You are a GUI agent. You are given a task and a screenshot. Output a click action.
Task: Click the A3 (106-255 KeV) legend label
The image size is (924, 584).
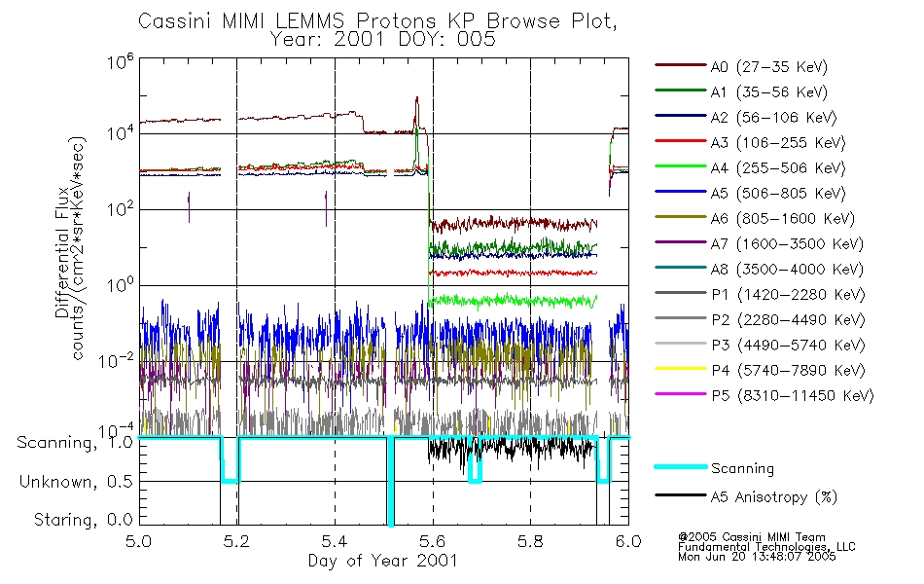[778, 143]
